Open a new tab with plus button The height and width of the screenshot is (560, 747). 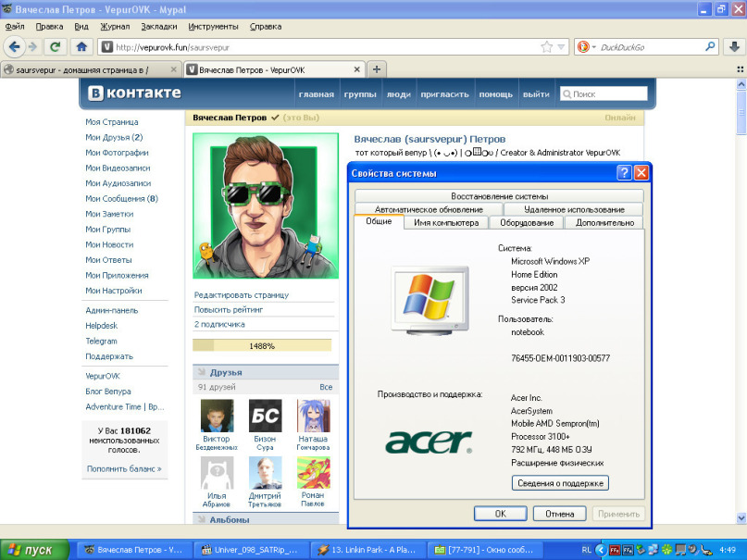click(x=377, y=69)
